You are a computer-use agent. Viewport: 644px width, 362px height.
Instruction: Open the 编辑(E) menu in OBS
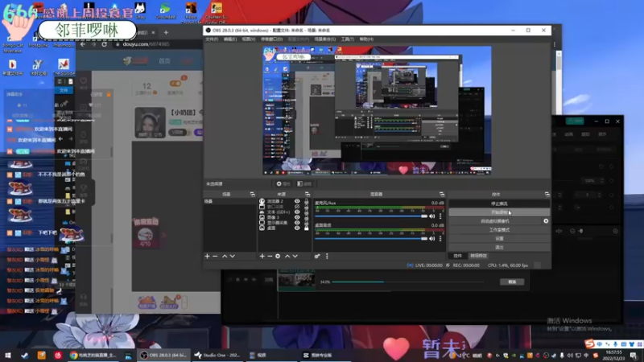(x=230, y=39)
